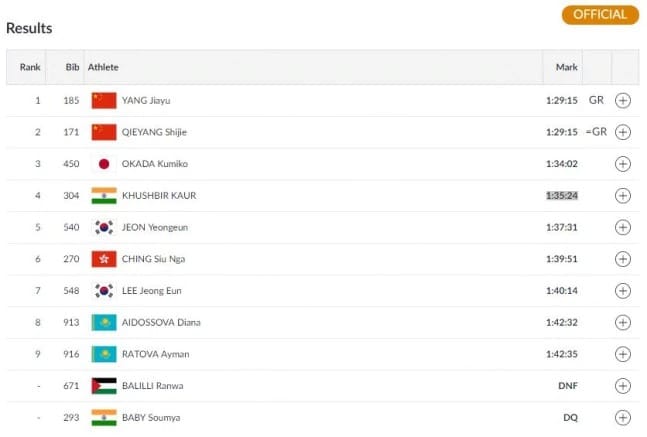This screenshot has height=437, width=647.
Task: Click the Mark column header
Action: pyautogui.click(x=567, y=67)
